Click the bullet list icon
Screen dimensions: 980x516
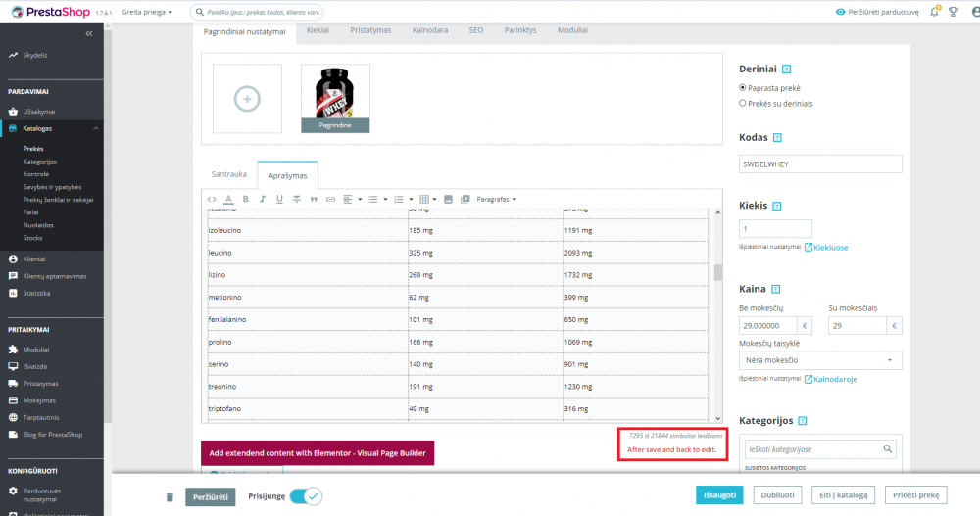[x=373, y=200]
